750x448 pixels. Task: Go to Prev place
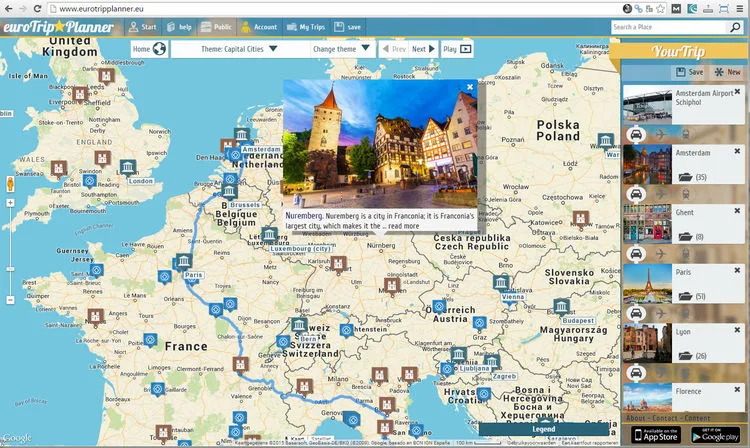[394, 49]
